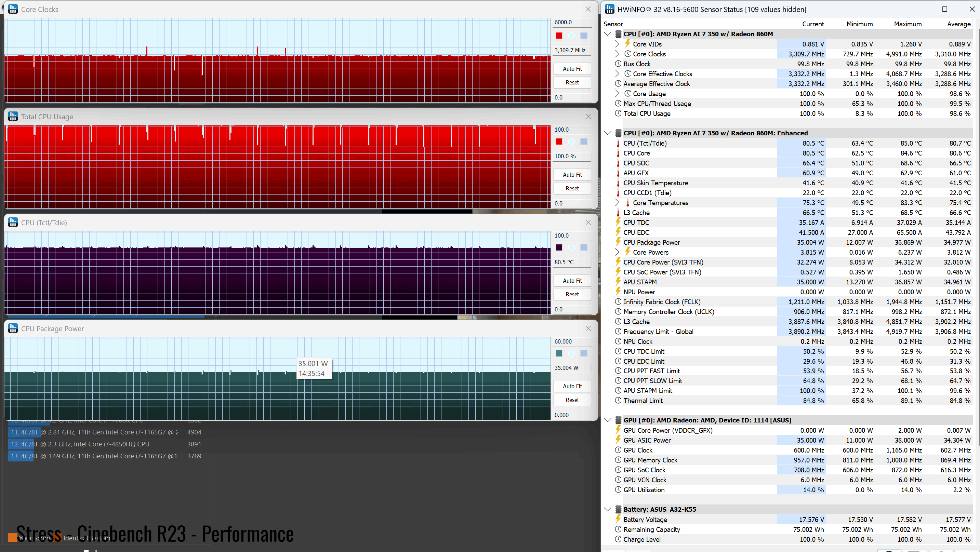Click Reset in CPU (Tctl/Tdie) graph
980x552 pixels.
[572, 294]
